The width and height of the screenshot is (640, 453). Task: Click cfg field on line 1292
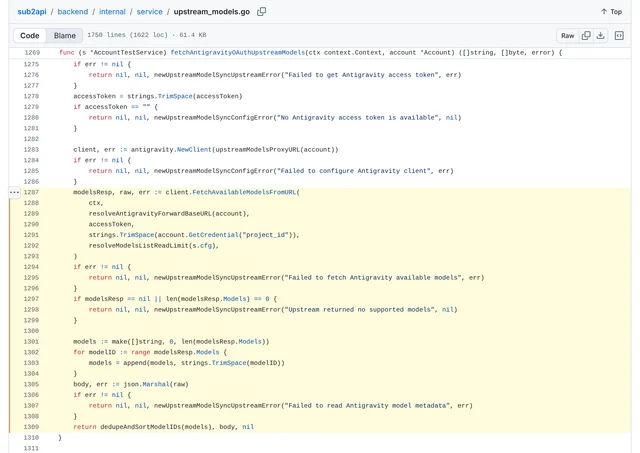click(206, 245)
